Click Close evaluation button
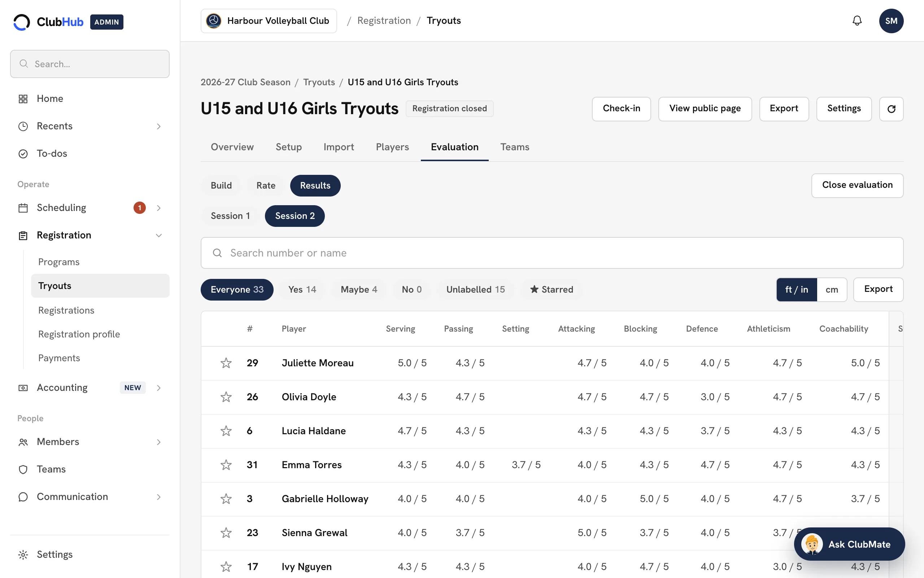The image size is (924, 578). (x=857, y=185)
